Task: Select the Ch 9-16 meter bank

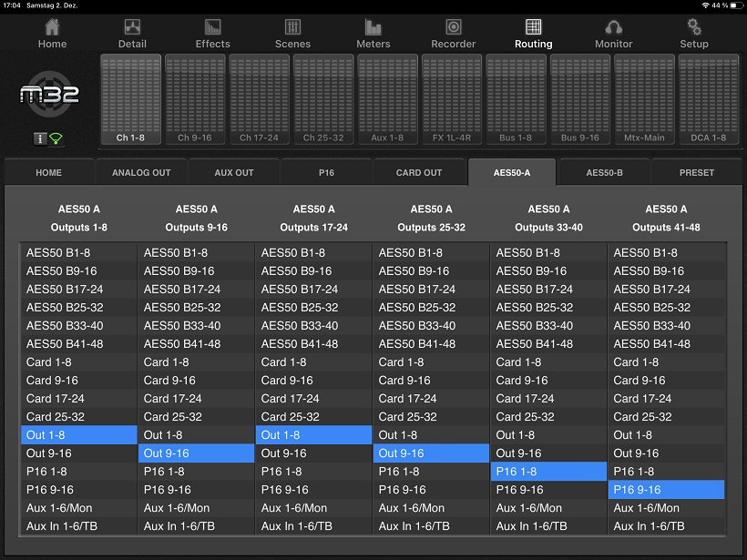Action: click(x=195, y=99)
